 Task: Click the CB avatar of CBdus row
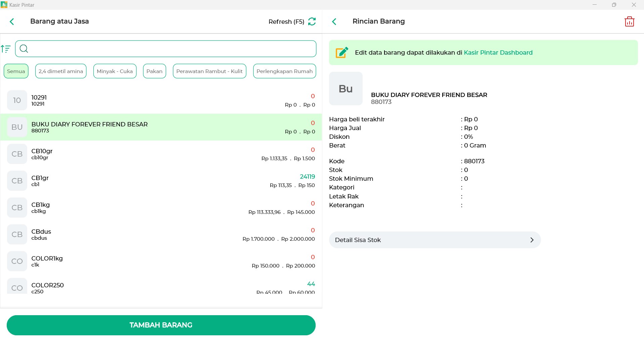tap(17, 234)
